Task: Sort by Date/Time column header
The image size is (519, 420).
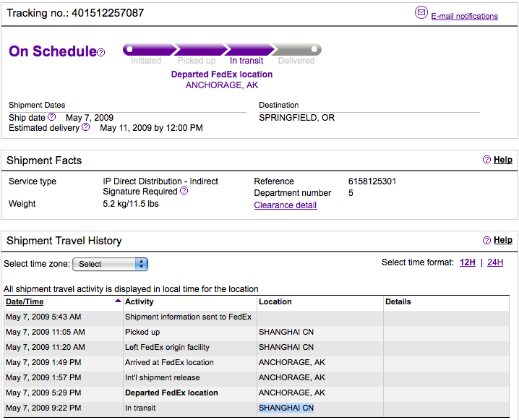Action: (25, 301)
